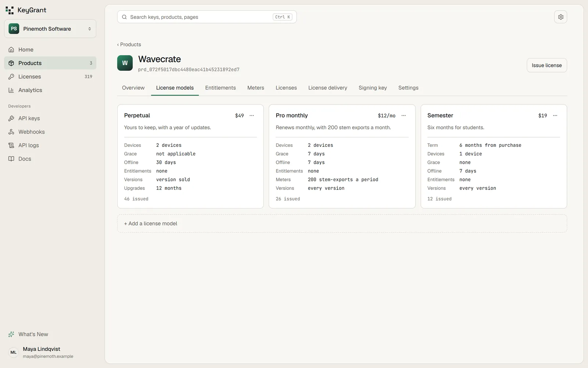The width and height of the screenshot is (588, 368).
Task: Open Docs in sidebar
Action: (x=50, y=159)
